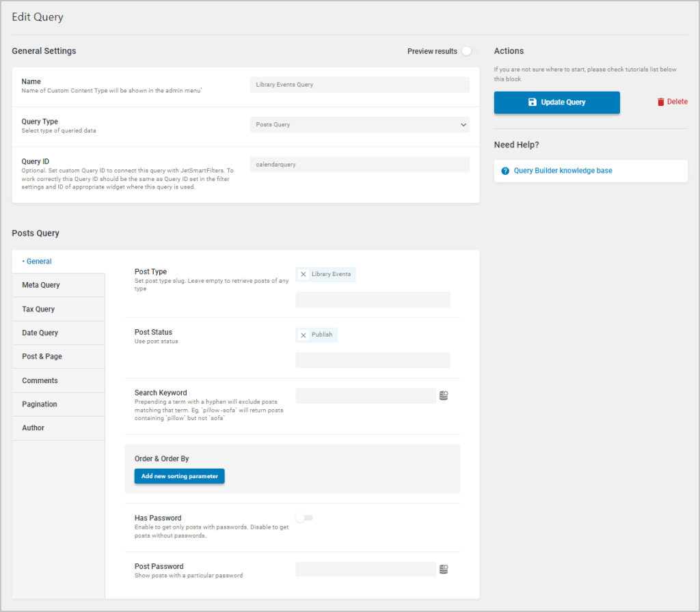Click the trash icon to delete query

click(659, 101)
